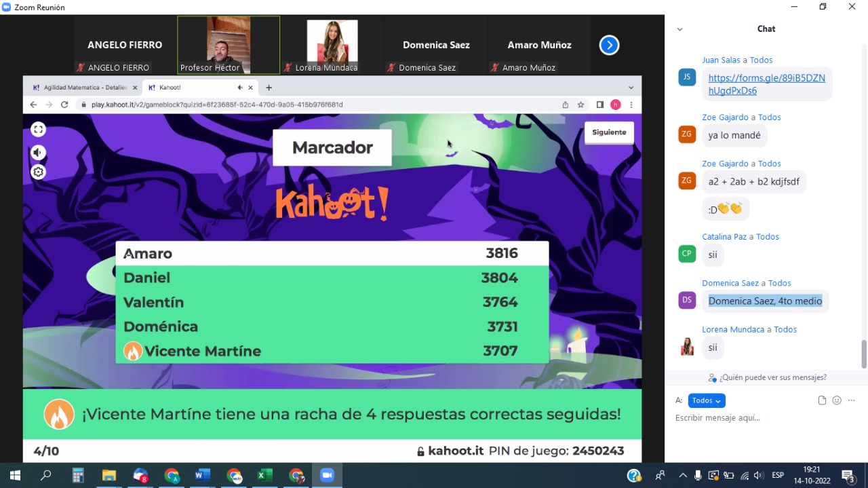Click the Kahoot fullscreen icon
The width and height of the screenshot is (868, 488).
39,130
